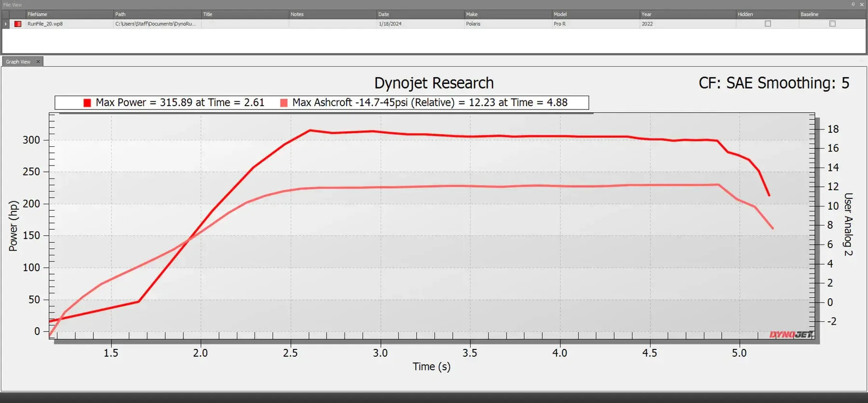868x403 pixels.
Task: Click the Dynojet logo watermark on graph
Action: [x=790, y=334]
